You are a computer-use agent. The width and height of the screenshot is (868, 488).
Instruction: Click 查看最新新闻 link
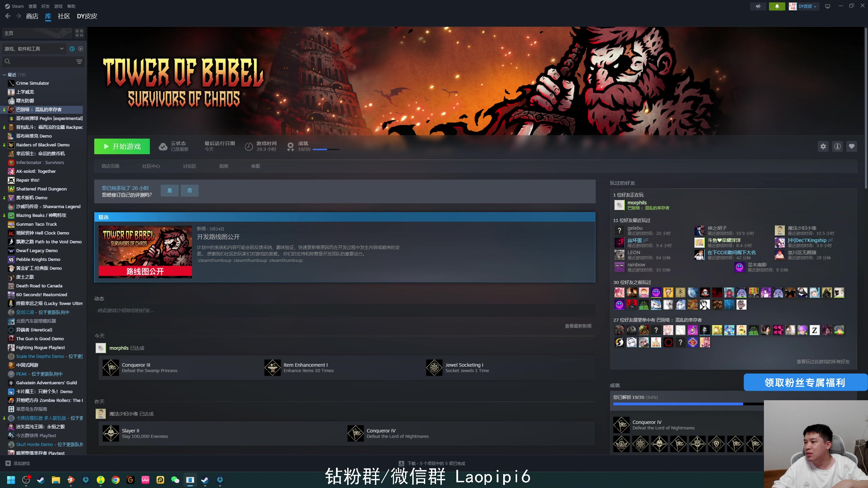point(578,326)
